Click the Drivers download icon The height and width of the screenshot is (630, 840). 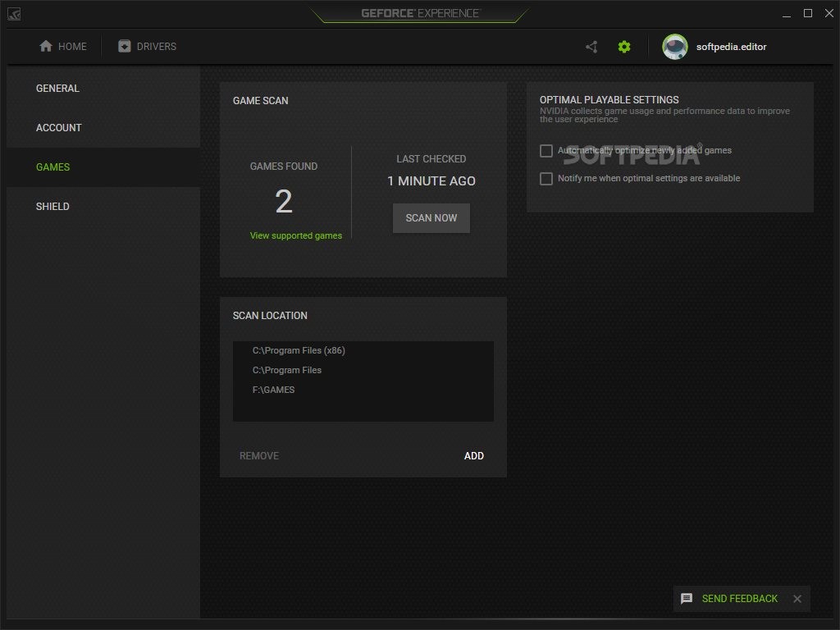coord(125,46)
